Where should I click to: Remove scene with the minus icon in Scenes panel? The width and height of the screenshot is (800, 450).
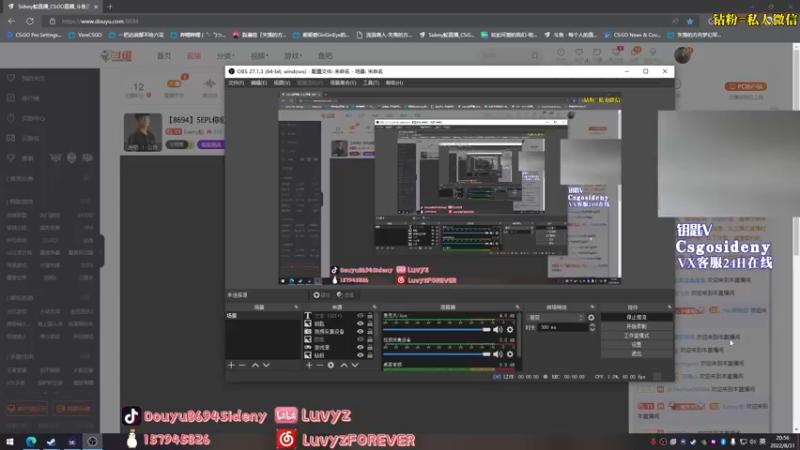tap(242, 365)
